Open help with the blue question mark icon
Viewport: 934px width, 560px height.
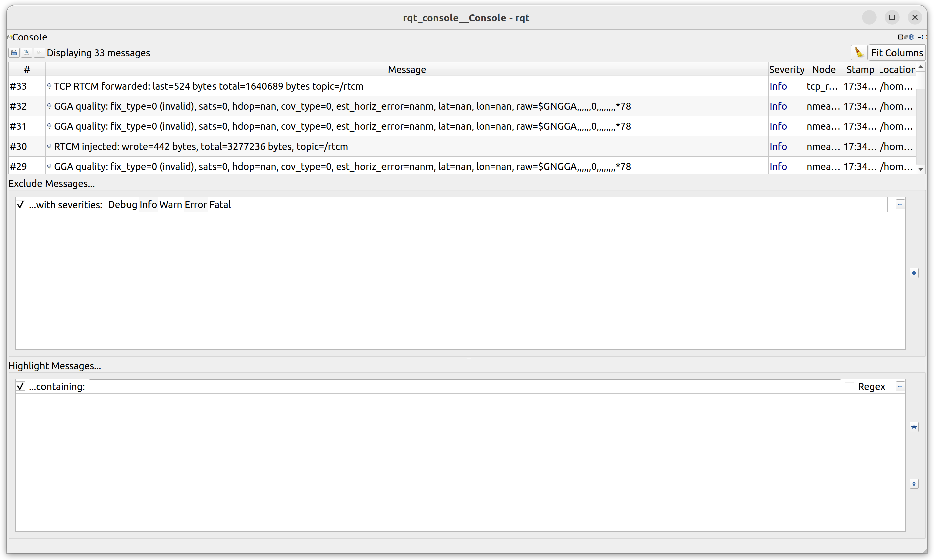[x=911, y=37]
